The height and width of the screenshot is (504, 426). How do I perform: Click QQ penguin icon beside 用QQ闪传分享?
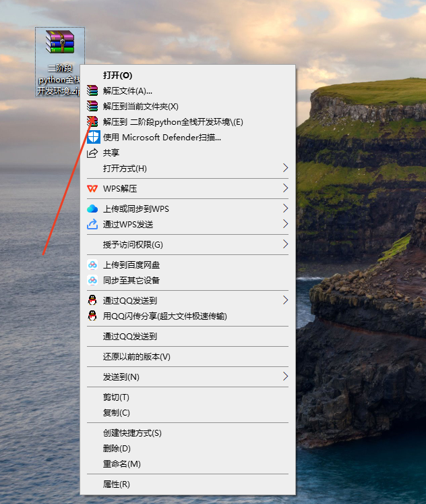(92, 316)
